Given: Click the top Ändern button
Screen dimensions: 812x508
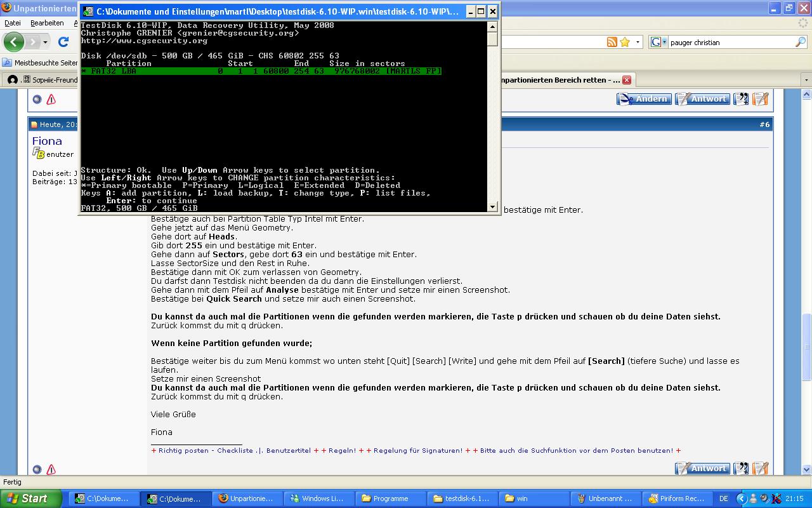Looking at the screenshot, I should point(644,99).
